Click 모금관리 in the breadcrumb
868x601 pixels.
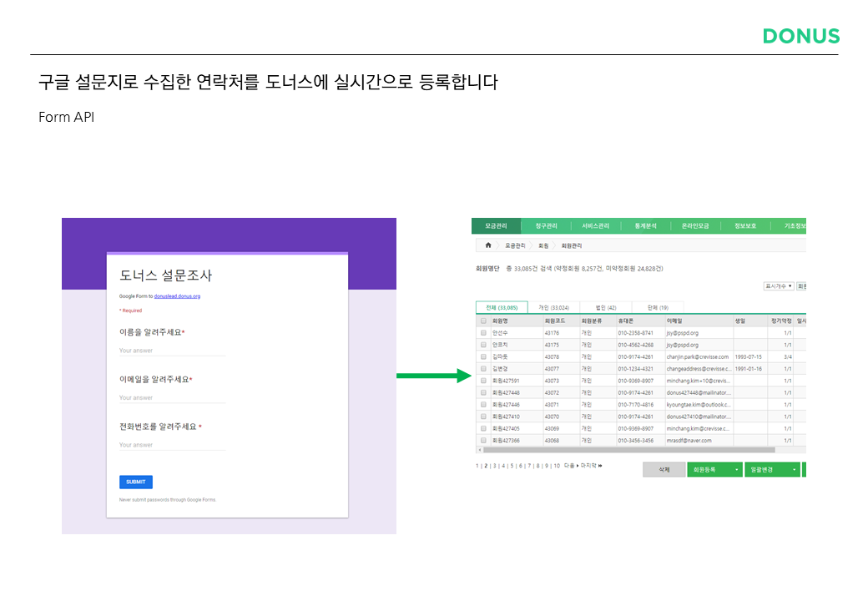tap(515, 245)
